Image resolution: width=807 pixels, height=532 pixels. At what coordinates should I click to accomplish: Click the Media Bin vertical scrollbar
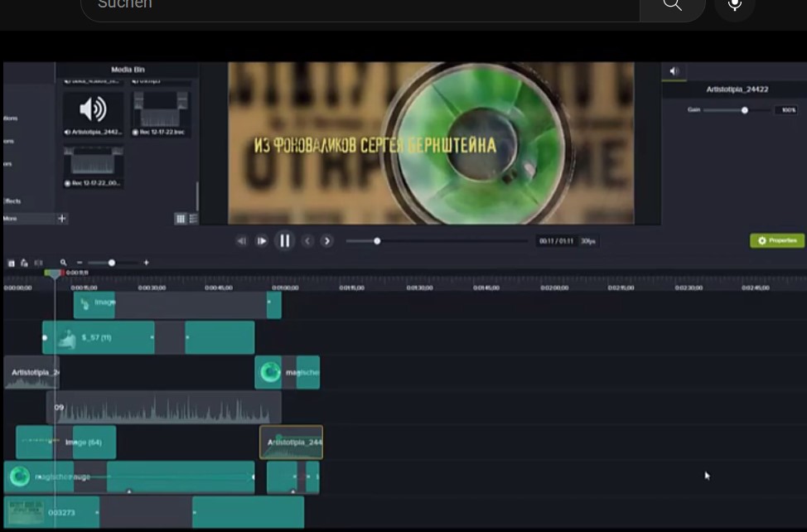pyautogui.click(x=197, y=196)
